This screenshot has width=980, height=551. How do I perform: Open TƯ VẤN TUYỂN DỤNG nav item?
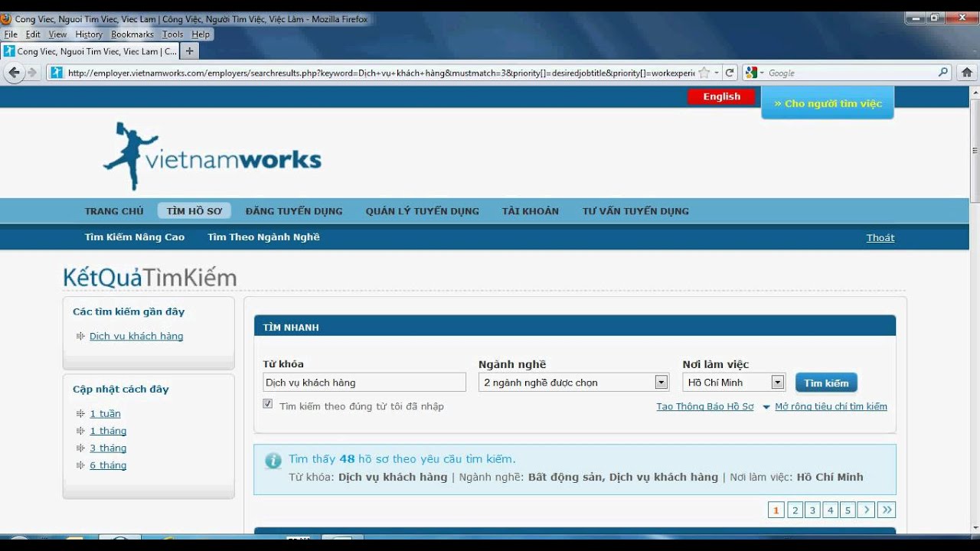point(635,211)
